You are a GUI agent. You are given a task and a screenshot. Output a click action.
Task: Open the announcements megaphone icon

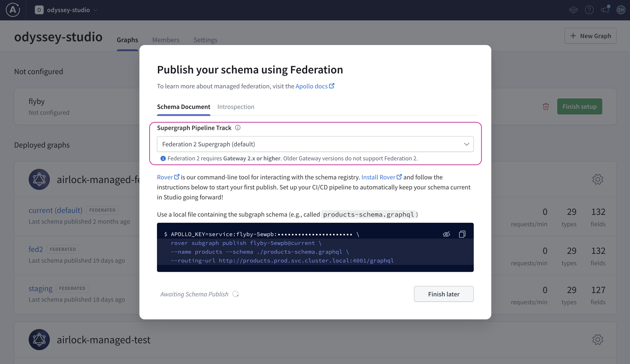click(x=605, y=10)
